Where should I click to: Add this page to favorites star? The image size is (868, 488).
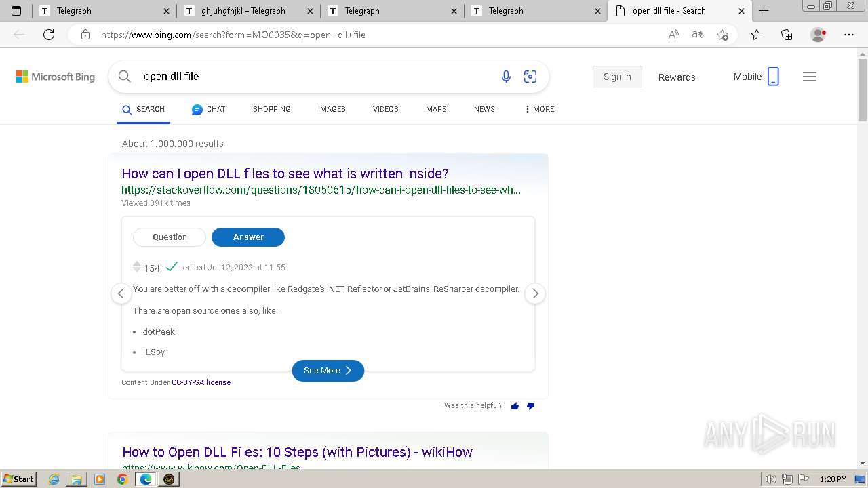click(722, 35)
